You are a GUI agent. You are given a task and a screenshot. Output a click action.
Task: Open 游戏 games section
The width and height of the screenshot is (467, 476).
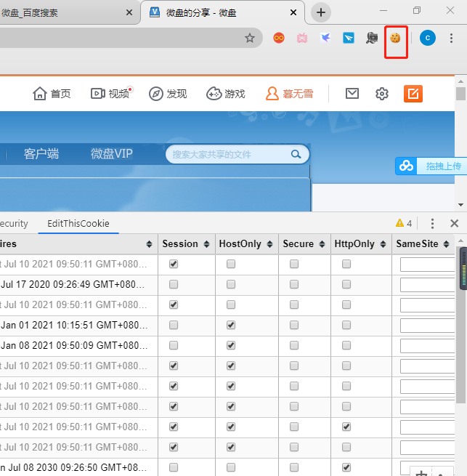click(x=226, y=94)
